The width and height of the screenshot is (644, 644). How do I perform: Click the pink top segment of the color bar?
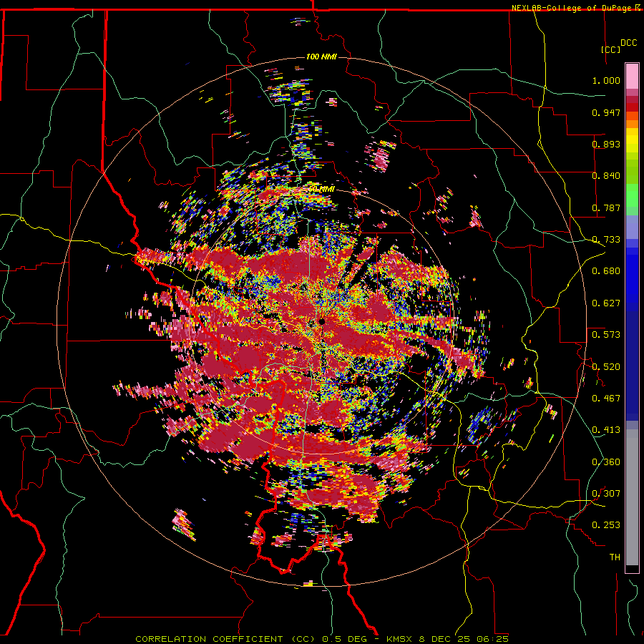pyautogui.click(x=632, y=76)
